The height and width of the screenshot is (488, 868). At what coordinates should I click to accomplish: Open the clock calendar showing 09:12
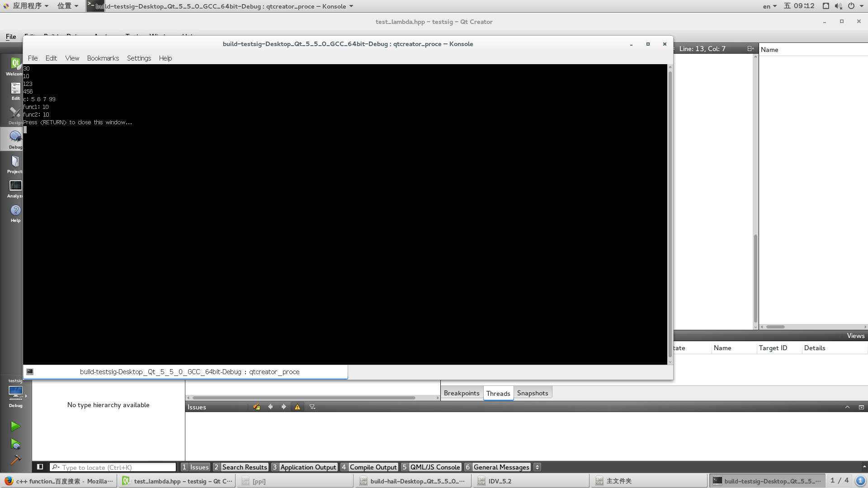click(x=799, y=6)
